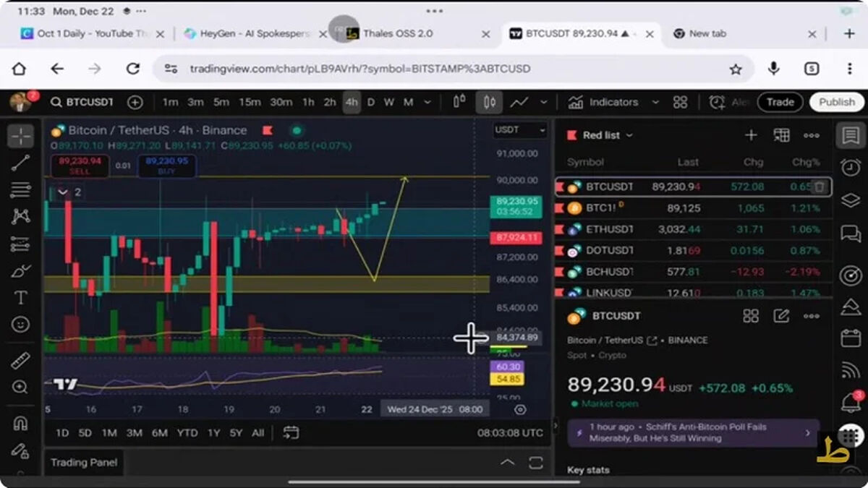Bookmark this page with star icon
868x488 pixels.
(x=736, y=69)
